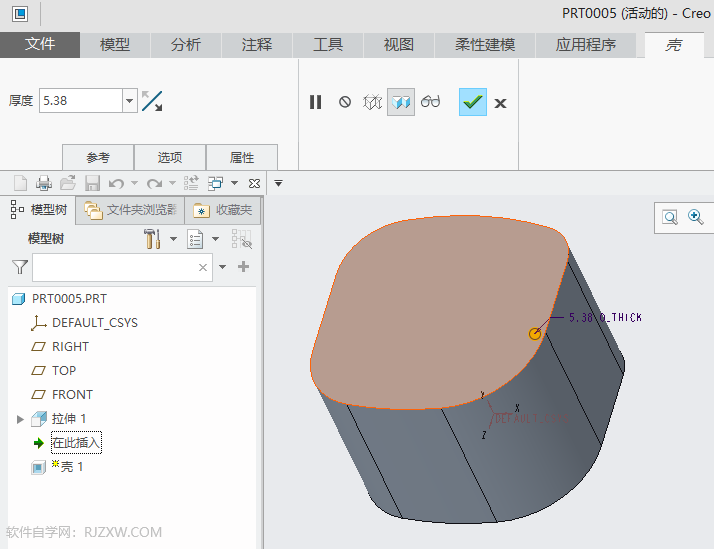Switch to the 分析 ribbon tab

(186, 45)
